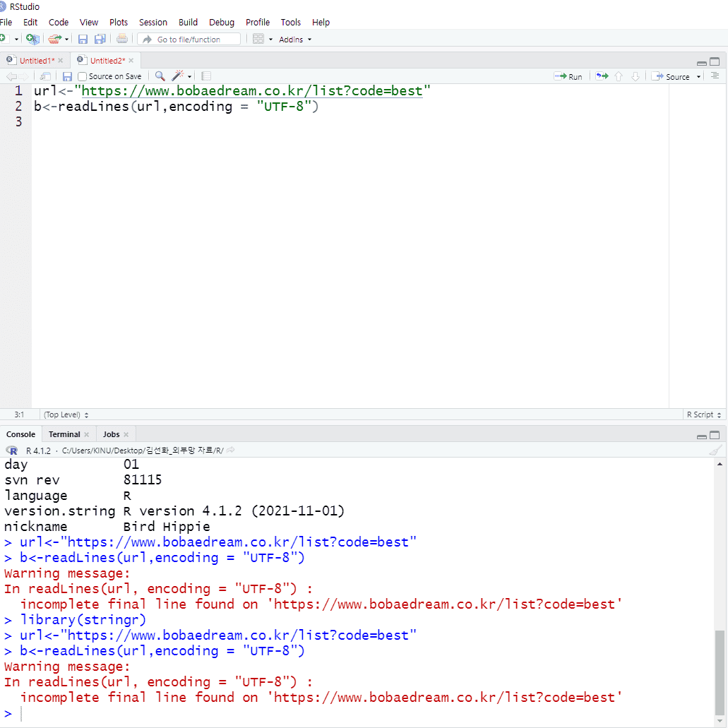Click the Open an existing file icon
This screenshot has height=728, width=728.
tap(54, 39)
